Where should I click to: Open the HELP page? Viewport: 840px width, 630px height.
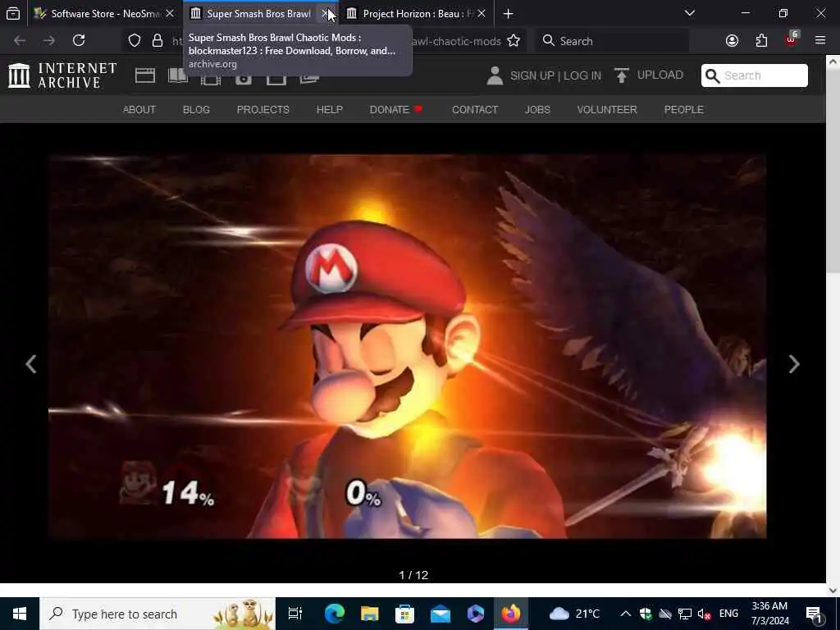tap(330, 109)
